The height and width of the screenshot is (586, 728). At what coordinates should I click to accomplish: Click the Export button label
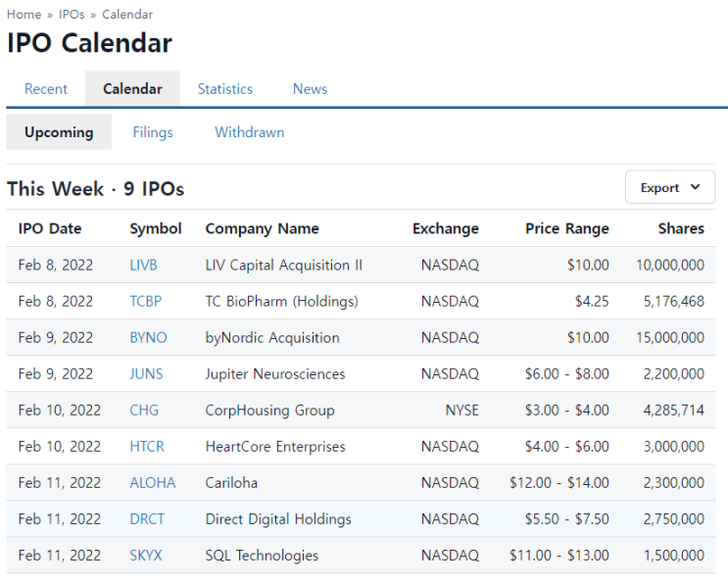tap(659, 187)
